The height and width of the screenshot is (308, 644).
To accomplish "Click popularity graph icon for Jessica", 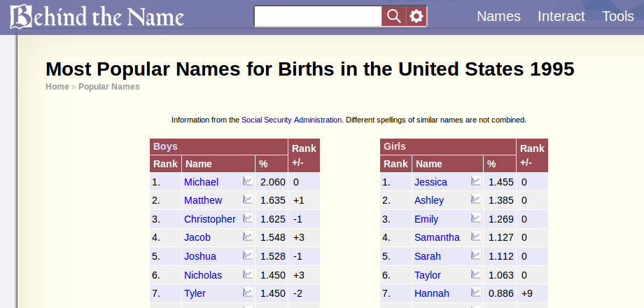I will click(x=475, y=181).
